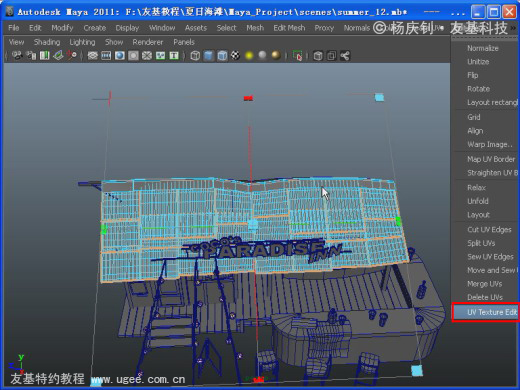Open the Mesh menu

click(x=255, y=28)
